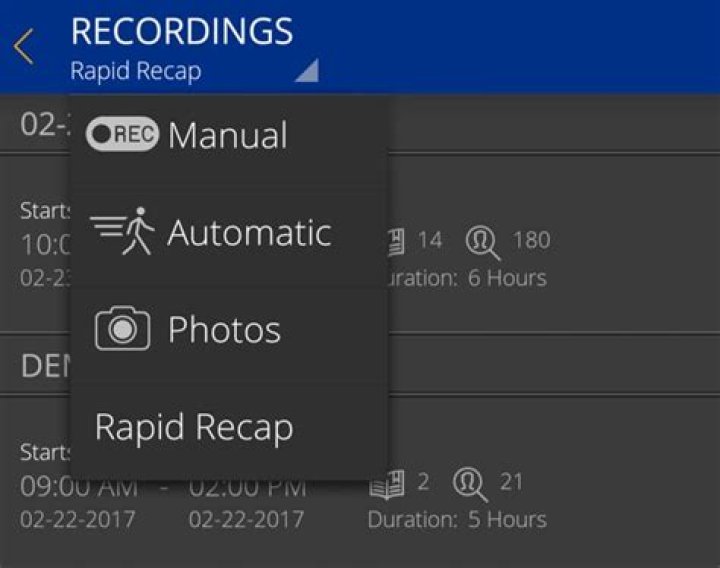Click the book icon beside 2
Screen dimensions: 720x568
387,484
